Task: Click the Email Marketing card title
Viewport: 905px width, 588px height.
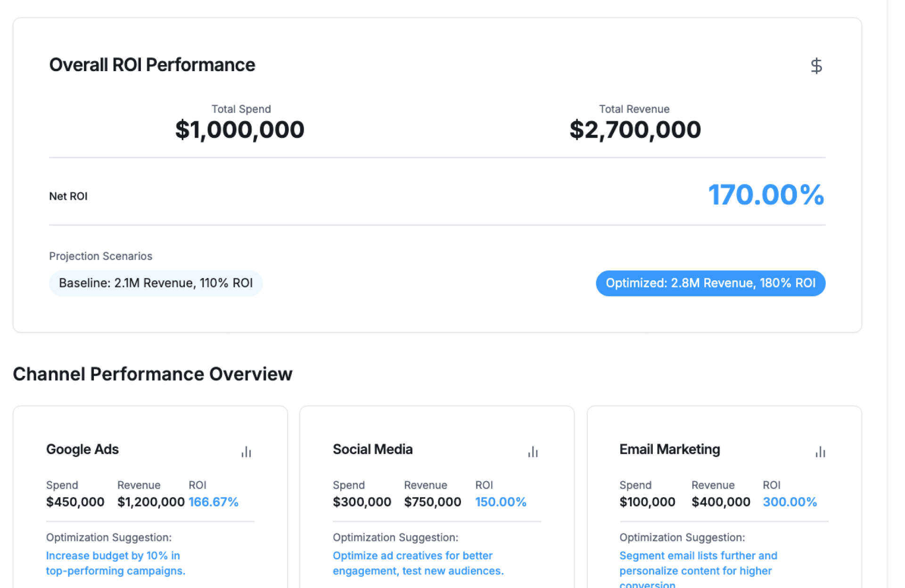Action: (669, 449)
